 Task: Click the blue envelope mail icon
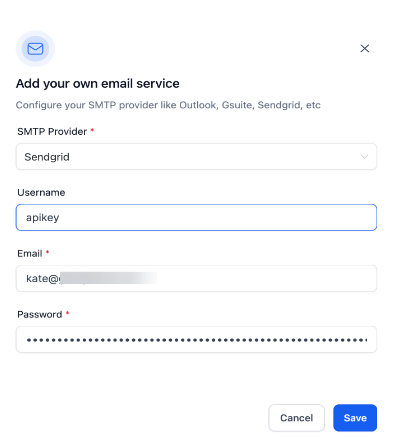[35, 49]
